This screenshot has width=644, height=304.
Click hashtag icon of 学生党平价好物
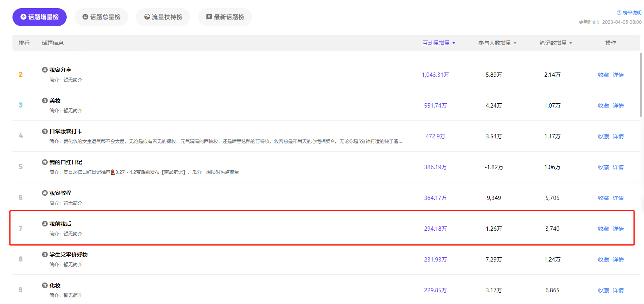45,255
